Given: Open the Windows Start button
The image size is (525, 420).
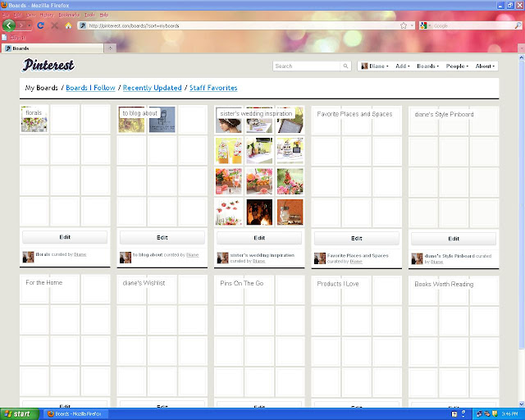Looking at the screenshot, I should [x=20, y=414].
